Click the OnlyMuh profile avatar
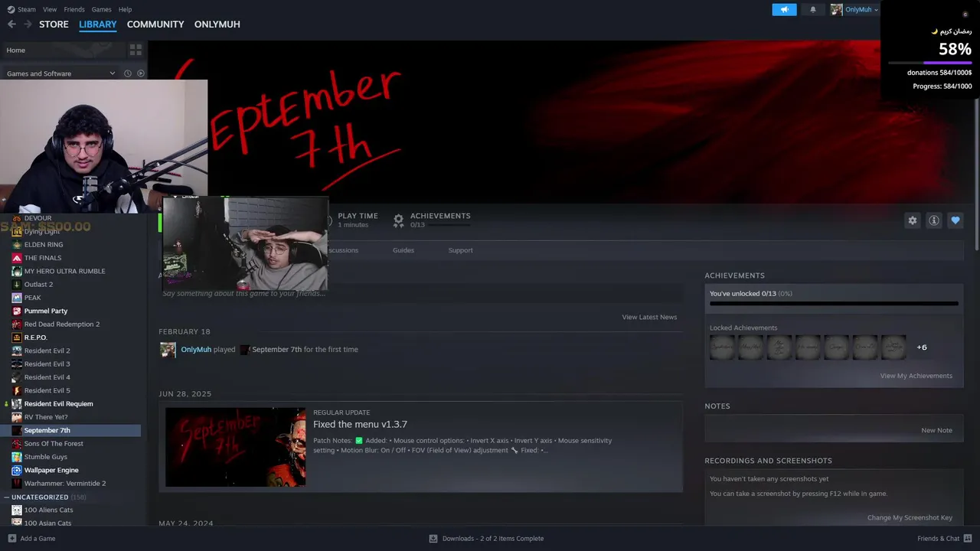The image size is (980, 551). 836,9
